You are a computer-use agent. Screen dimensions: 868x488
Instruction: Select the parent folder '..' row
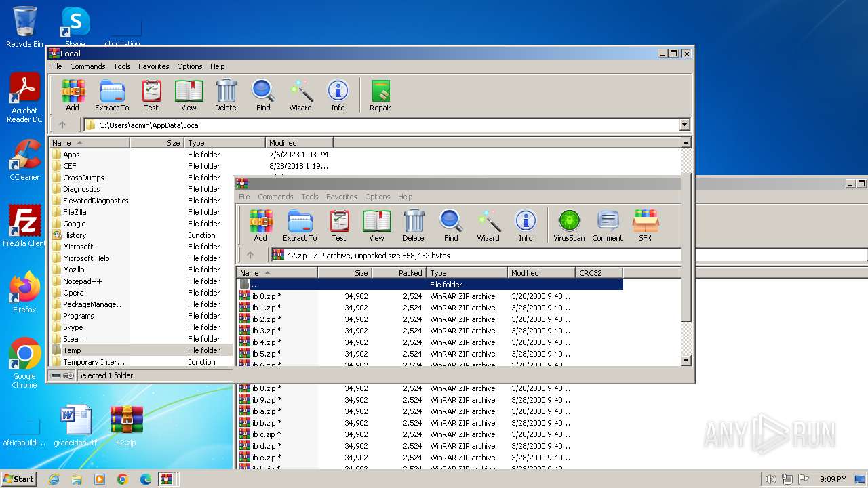point(430,285)
